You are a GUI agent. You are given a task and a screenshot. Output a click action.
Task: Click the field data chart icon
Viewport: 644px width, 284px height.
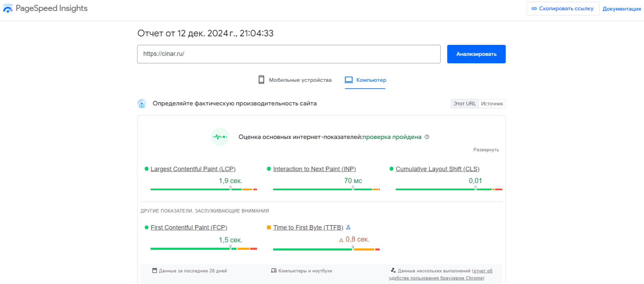point(142,104)
